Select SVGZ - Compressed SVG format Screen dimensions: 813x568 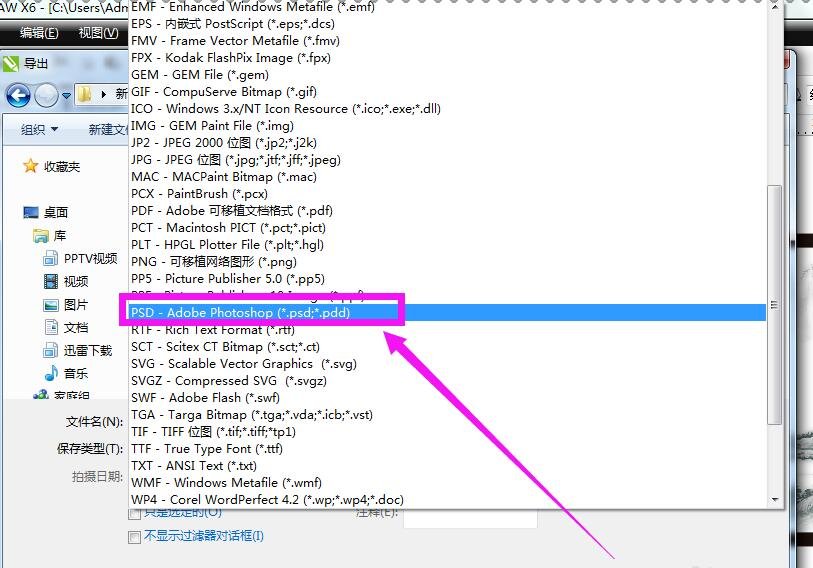[447, 381]
